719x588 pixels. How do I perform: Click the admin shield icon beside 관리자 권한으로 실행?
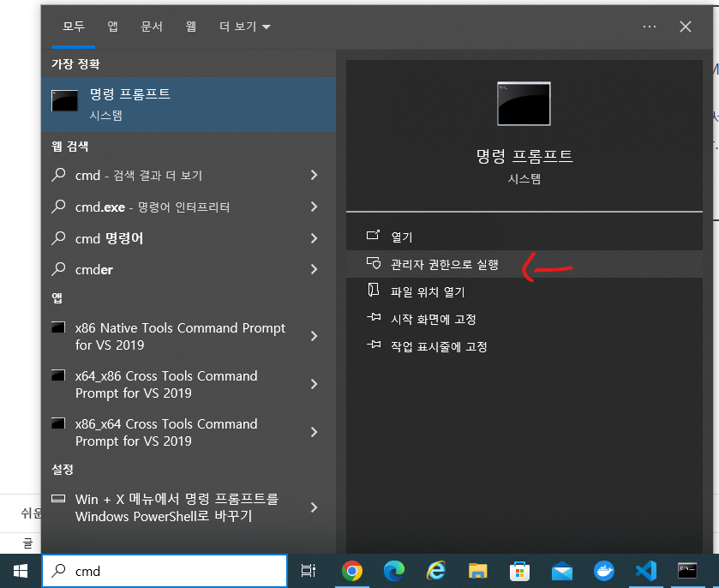click(374, 263)
